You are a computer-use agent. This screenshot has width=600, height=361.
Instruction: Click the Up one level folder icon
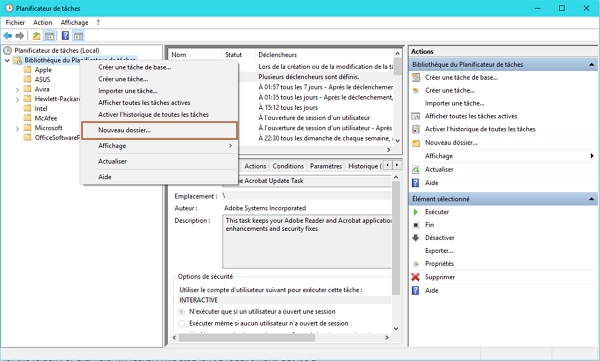[x=36, y=36]
